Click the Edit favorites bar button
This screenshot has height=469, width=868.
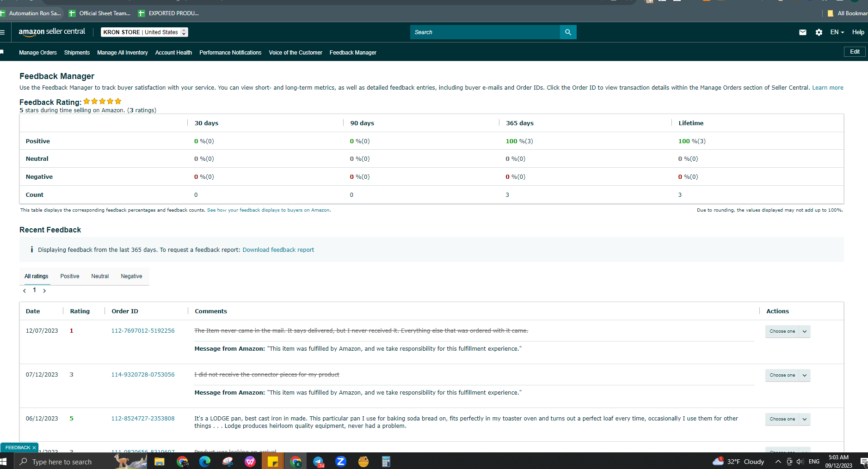tap(855, 52)
